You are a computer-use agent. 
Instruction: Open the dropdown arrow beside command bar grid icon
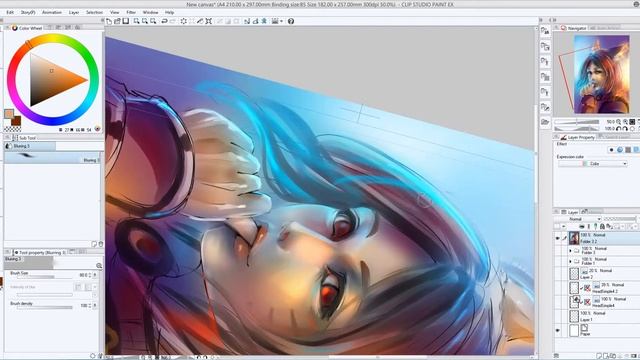pyautogui.click(x=282, y=21)
